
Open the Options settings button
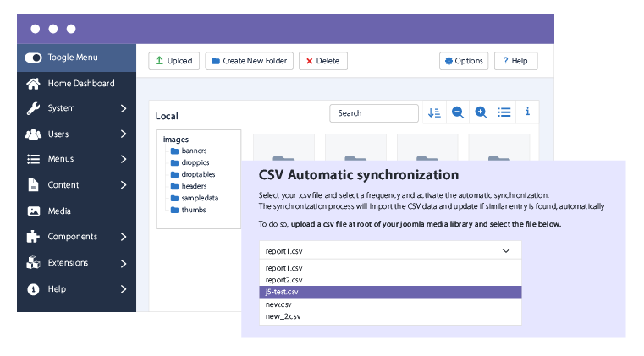click(x=463, y=61)
